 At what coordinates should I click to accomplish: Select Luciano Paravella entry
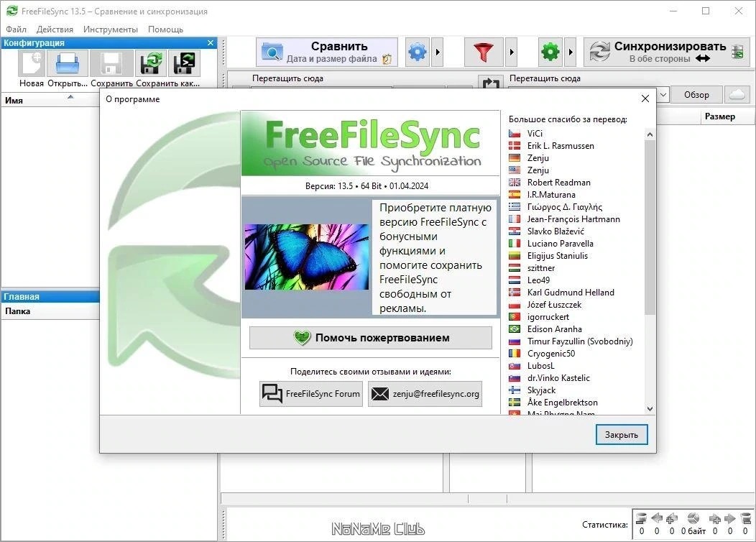(x=560, y=244)
